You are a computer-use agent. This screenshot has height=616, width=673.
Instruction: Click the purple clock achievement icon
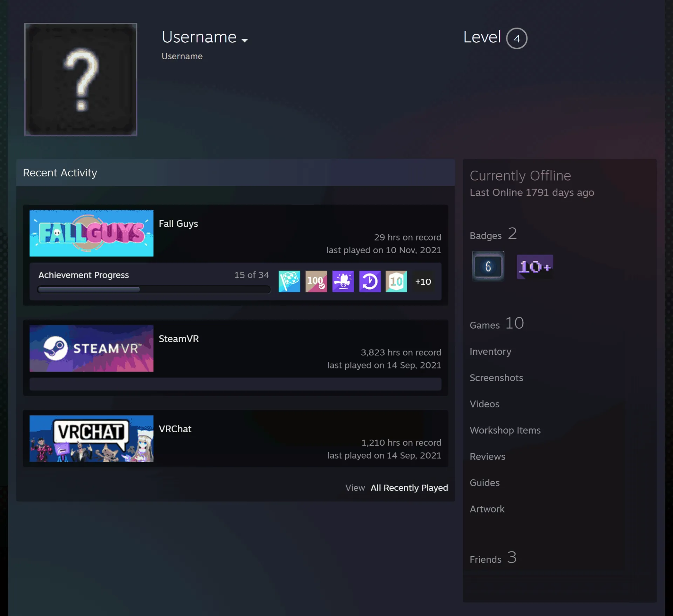(x=370, y=281)
